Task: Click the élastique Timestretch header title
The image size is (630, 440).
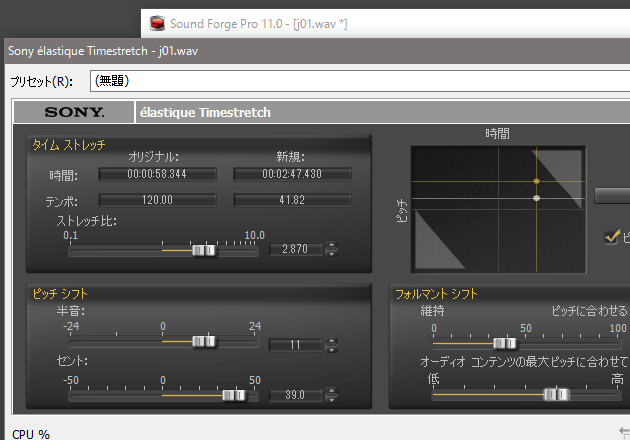Action: point(205,113)
